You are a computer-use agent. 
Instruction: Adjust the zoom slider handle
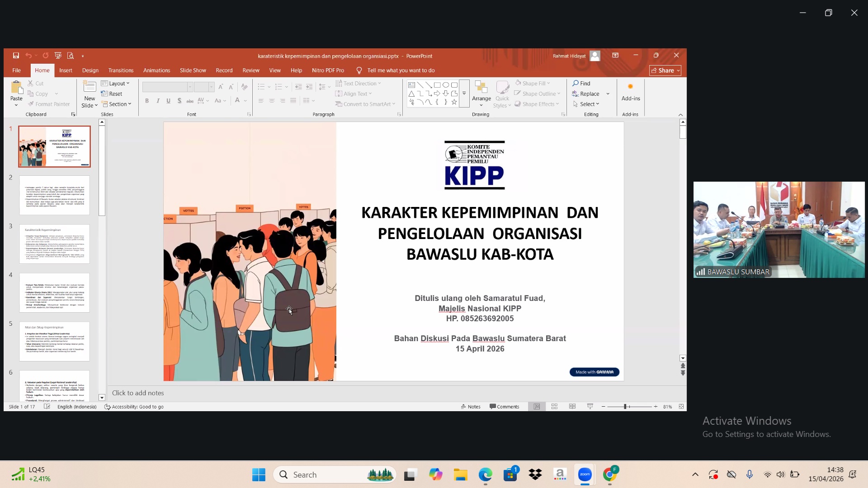[x=625, y=407]
